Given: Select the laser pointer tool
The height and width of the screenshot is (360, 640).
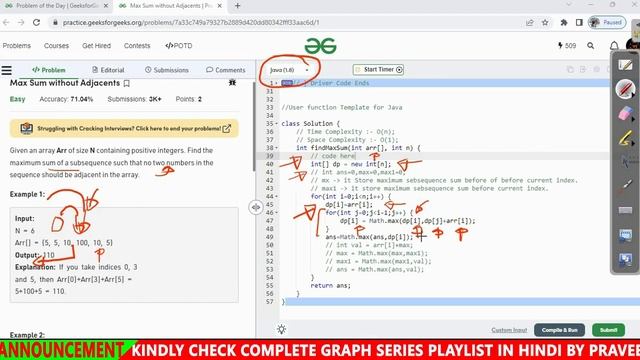Looking at the screenshot, I should [x=625, y=186].
